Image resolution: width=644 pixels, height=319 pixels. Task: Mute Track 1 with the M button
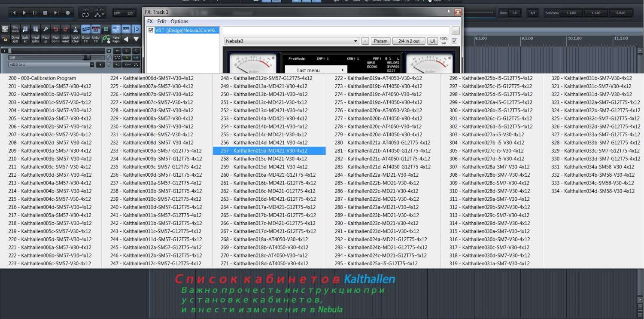128,51
